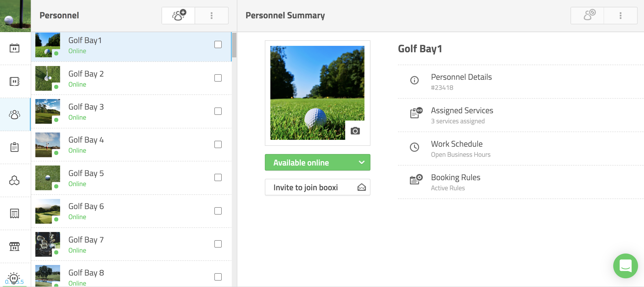Check the checkbox next to Golf Bay 8
Viewport: 644px width, 287px height.
pos(218,277)
